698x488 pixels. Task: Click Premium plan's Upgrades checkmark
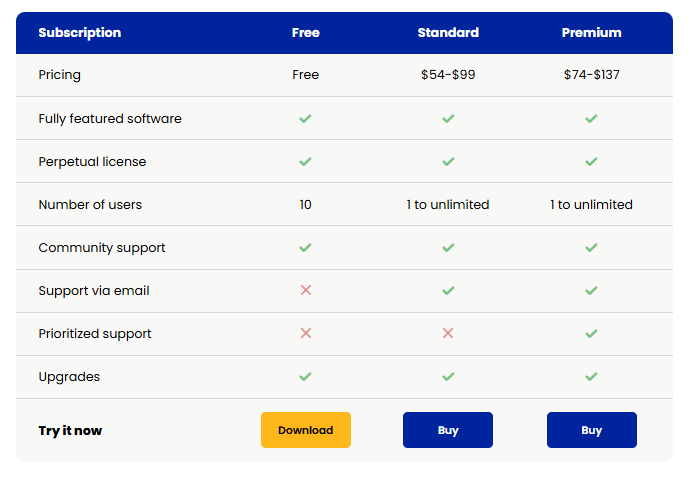tap(591, 376)
